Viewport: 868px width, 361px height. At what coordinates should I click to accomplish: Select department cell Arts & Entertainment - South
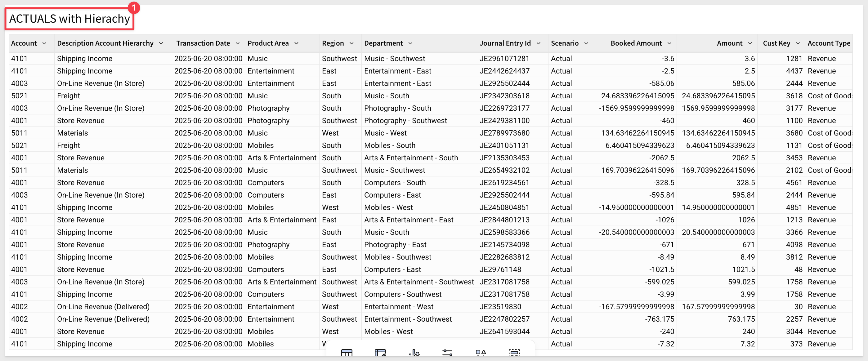tap(411, 158)
